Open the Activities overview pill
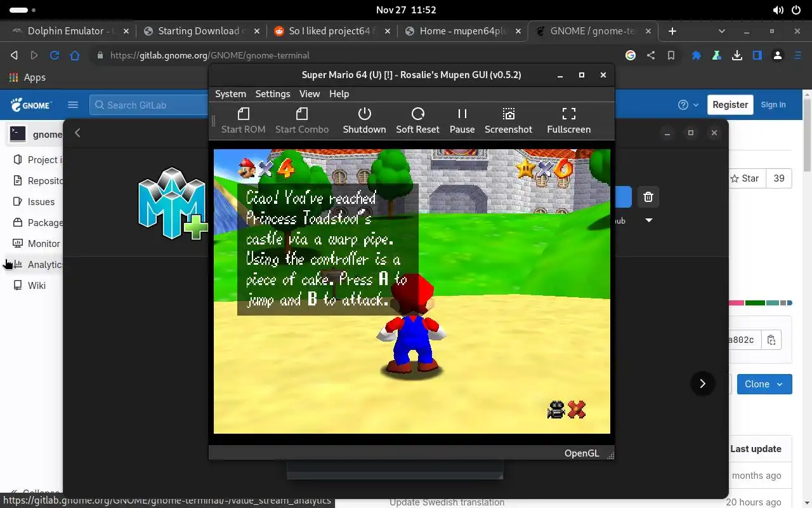Screen dimensions: 812x508 coord(23,10)
